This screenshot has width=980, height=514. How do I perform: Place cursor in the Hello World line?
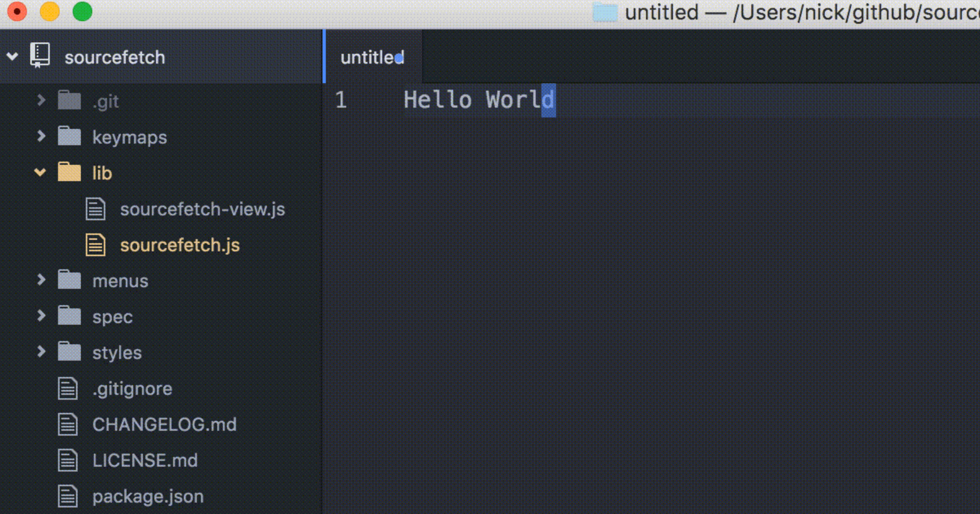coord(478,100)
